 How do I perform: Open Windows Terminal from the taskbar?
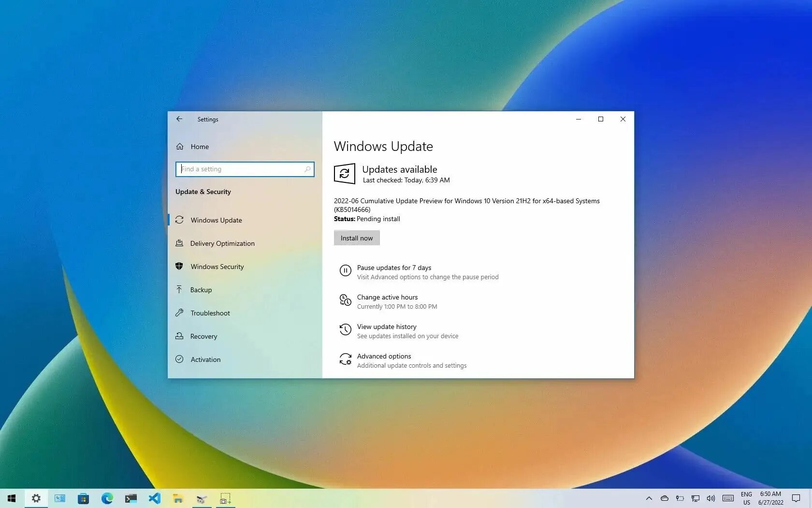tap(130, 498)
